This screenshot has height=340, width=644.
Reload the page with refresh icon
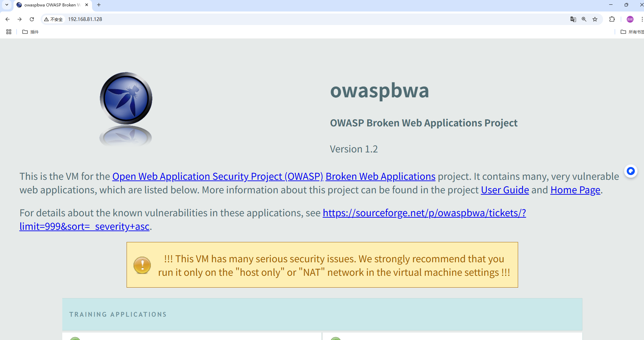[x=32, y=19]
